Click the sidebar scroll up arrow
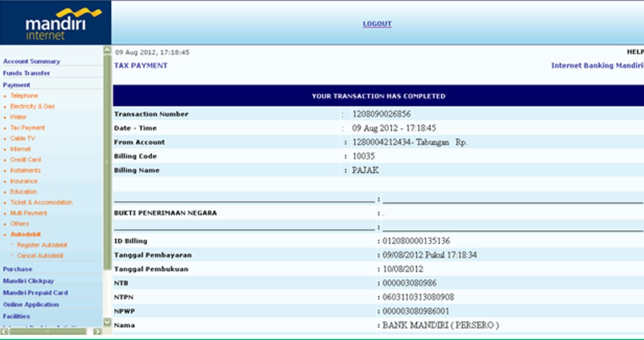 point(107,50)
